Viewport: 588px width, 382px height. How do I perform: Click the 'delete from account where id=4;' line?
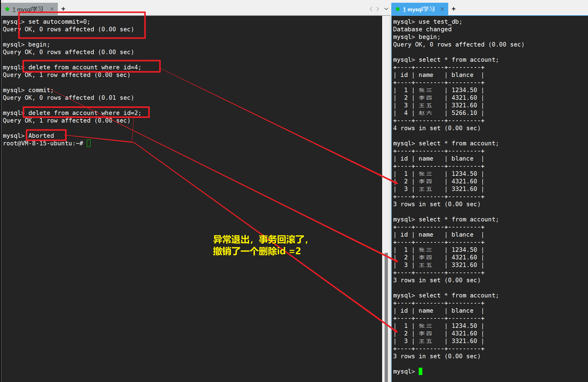pyautogui.click(x=85, y=67)
